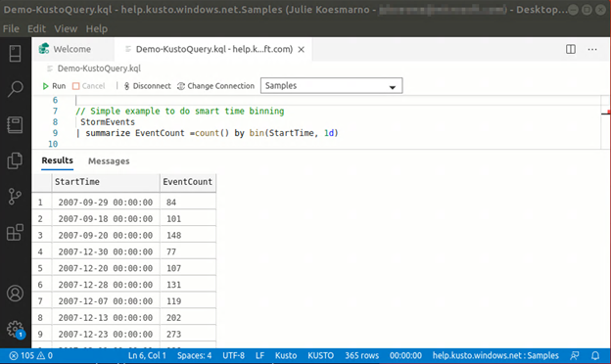Open the File menu

[11, 28]
